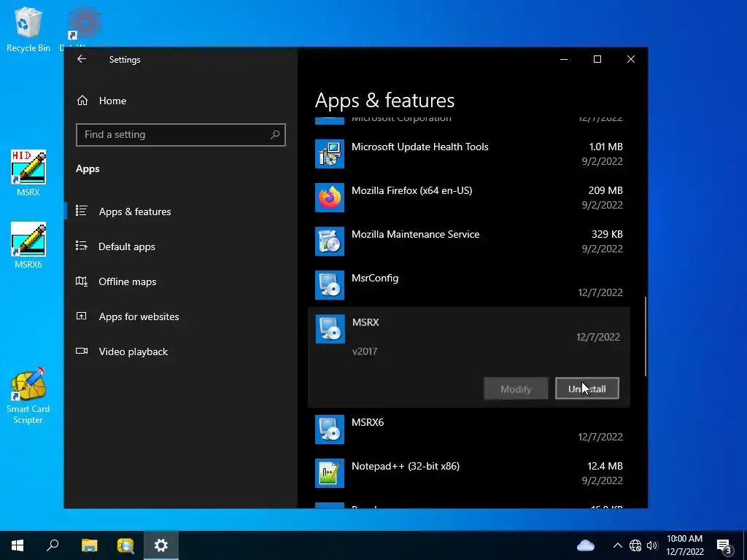Click the network globe tray icon

[635, 545]
